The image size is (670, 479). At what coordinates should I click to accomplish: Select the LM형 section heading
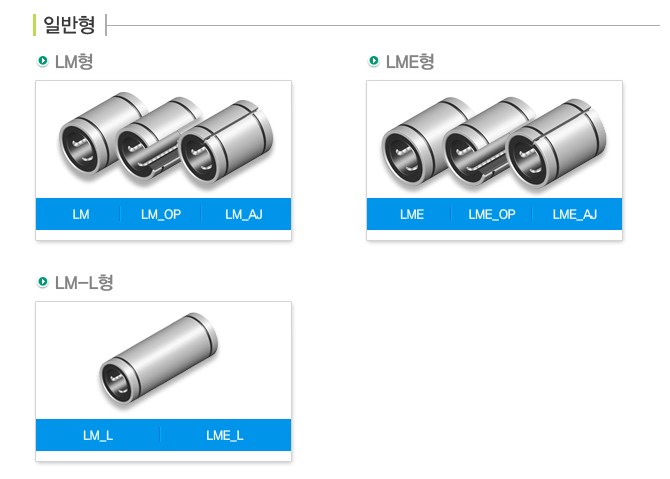pyautogui.click(x=74, y=62)
